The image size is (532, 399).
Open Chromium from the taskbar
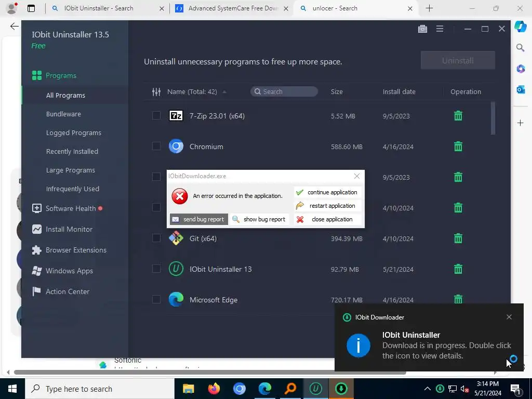(239, 389)
